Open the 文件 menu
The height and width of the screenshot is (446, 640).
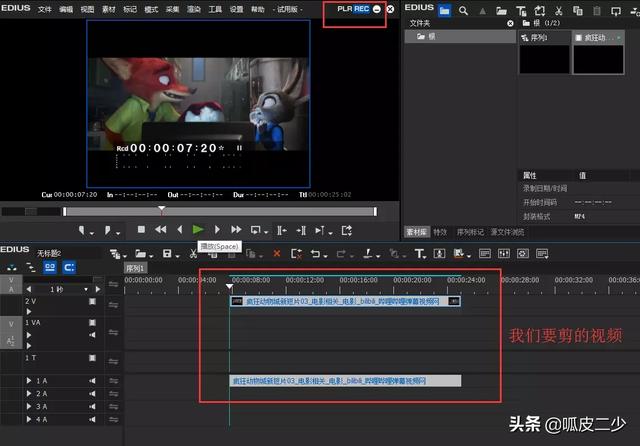pos(45,9)
